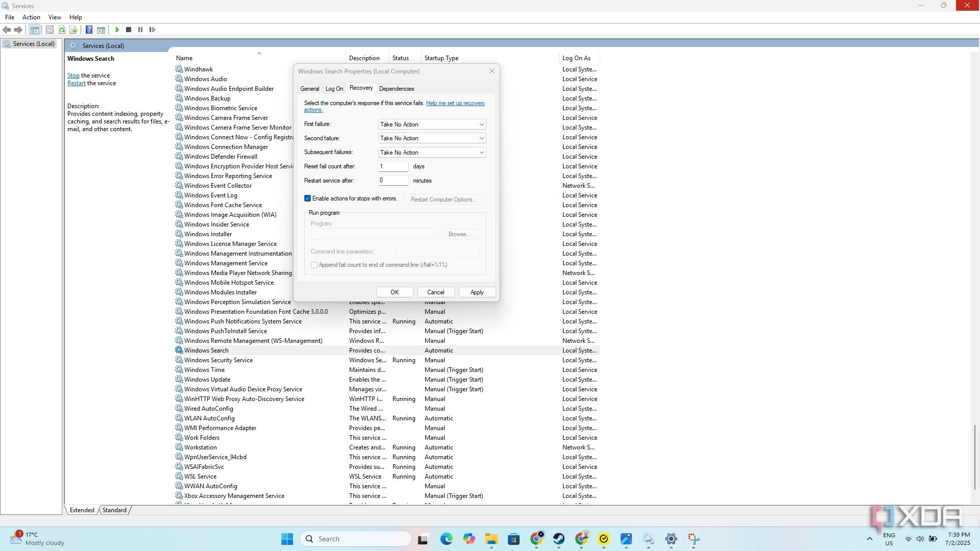This screenshot has height=551, width=980.
Task: Open Steam from the taskbar
Action: [x=559, y=539]
